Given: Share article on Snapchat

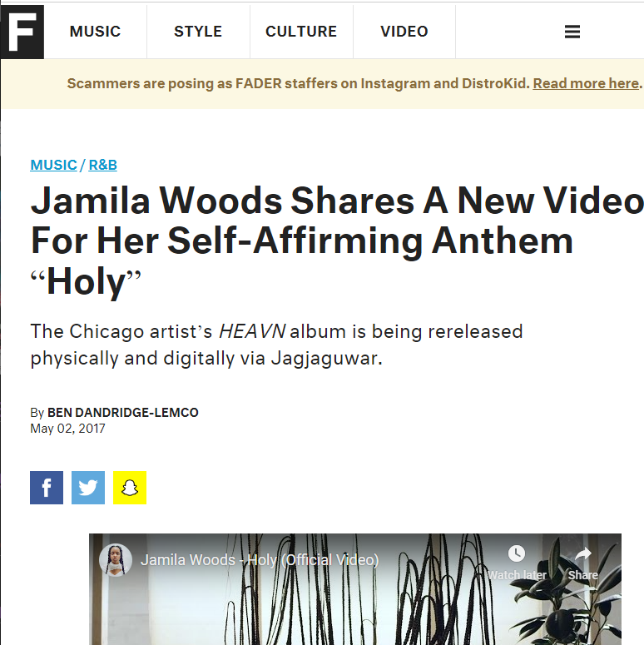Looking at the screenshot, I should point(130,488).
